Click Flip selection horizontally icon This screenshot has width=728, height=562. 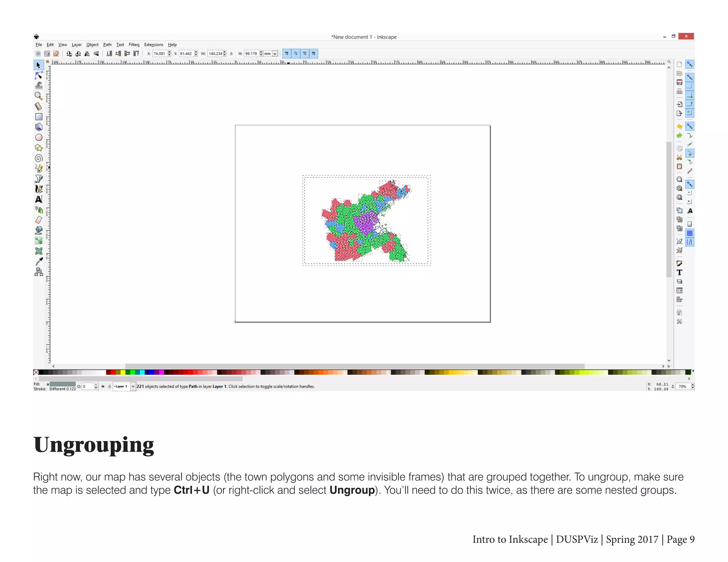pos(87,54)
